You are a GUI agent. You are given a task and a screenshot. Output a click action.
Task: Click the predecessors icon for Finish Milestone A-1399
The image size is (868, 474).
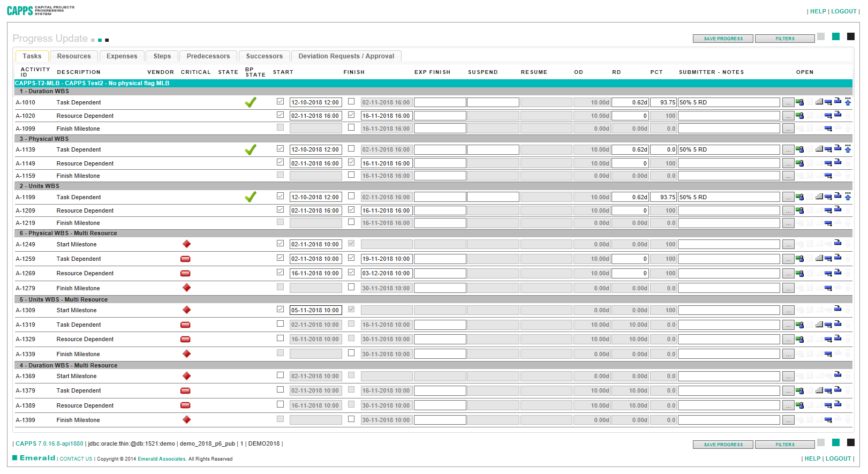828,420
